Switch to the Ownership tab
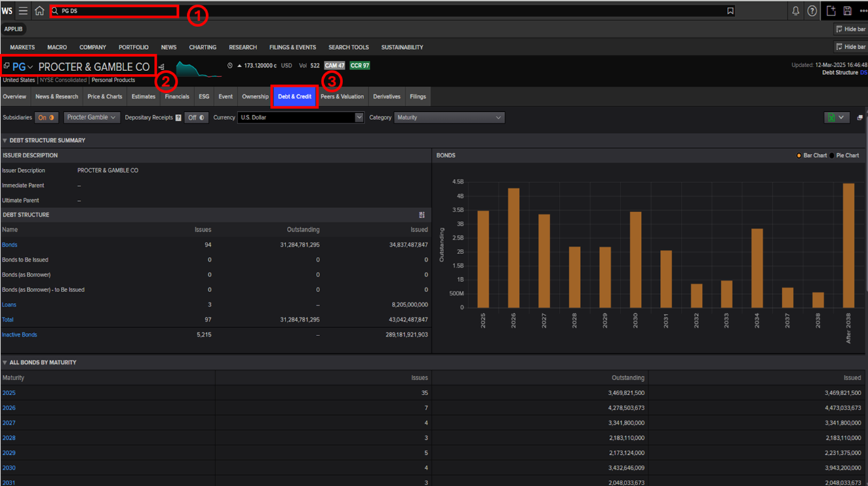The width and height of the screenshot is (868, 486). pyautogui.click(x=255, y=96)
